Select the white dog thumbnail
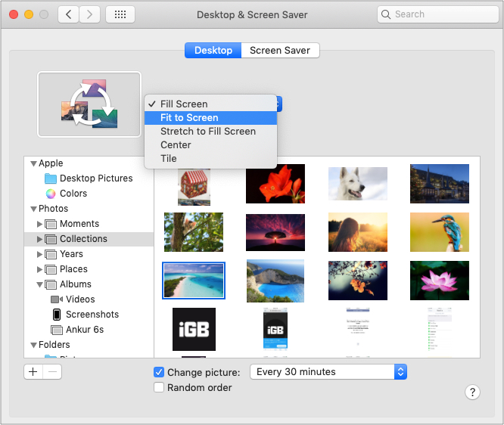Screen dimensions: 504x425 point(358,184)
